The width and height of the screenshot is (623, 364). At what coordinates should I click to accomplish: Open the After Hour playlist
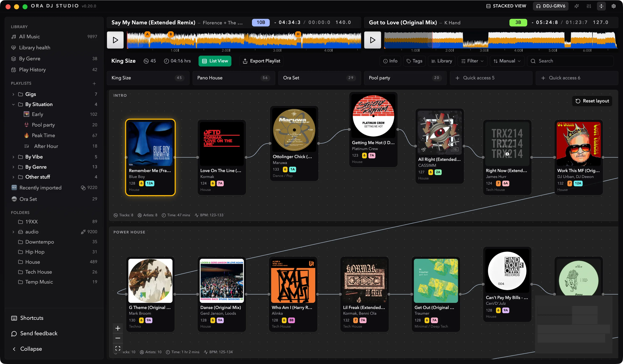click(60, 146)
